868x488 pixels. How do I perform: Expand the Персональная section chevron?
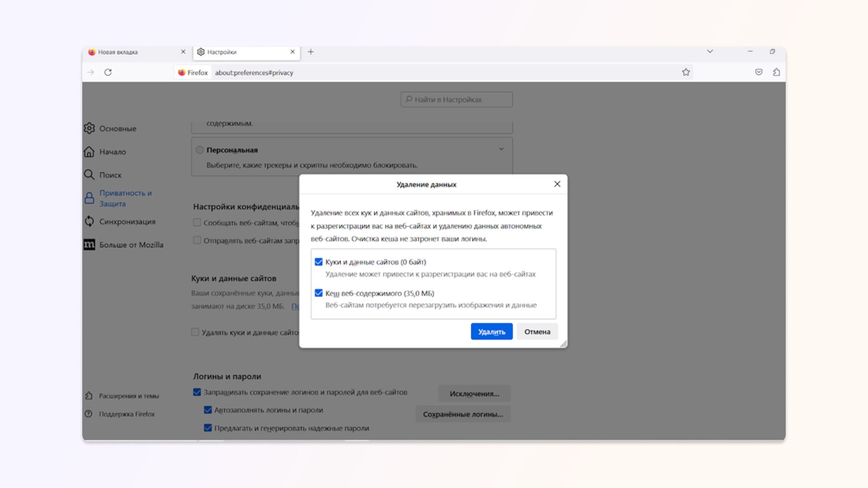(501, 149)
